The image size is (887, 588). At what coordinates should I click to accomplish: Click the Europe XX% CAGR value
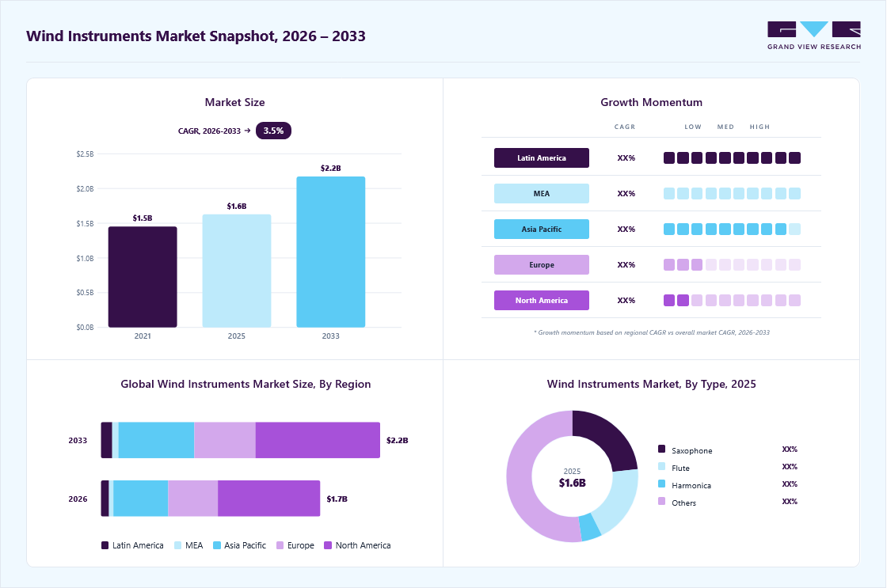pyautogui.click(x=626, y=264)
